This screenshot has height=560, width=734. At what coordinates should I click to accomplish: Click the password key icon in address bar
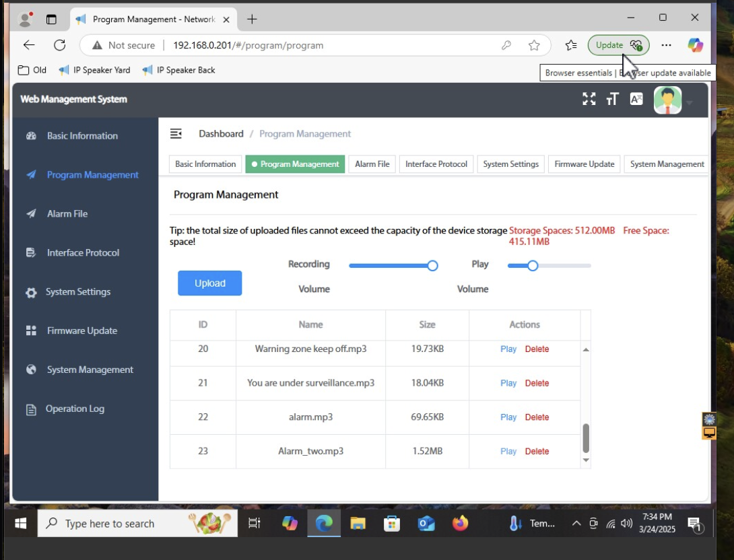(x=506, y=45)
